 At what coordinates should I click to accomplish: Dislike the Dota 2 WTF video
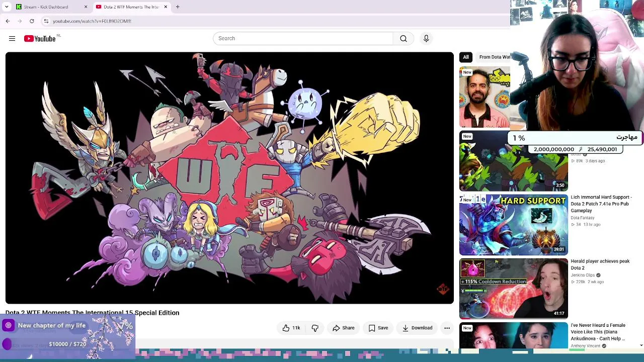click(x=315, y=328)
